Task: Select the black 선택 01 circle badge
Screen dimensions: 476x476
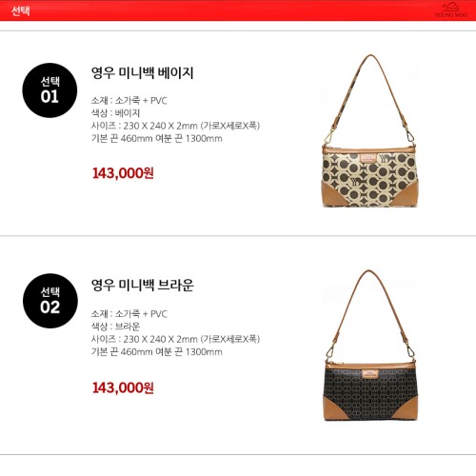Action: [50, 90]
